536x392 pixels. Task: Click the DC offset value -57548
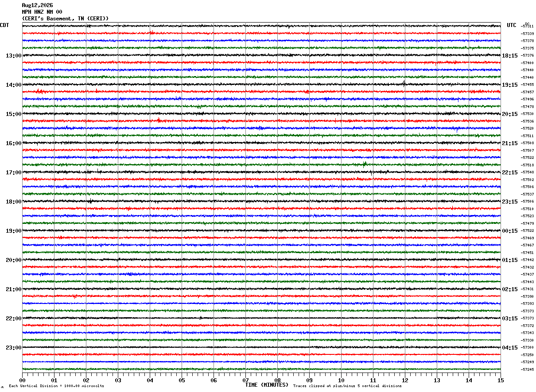pos(528,172)
